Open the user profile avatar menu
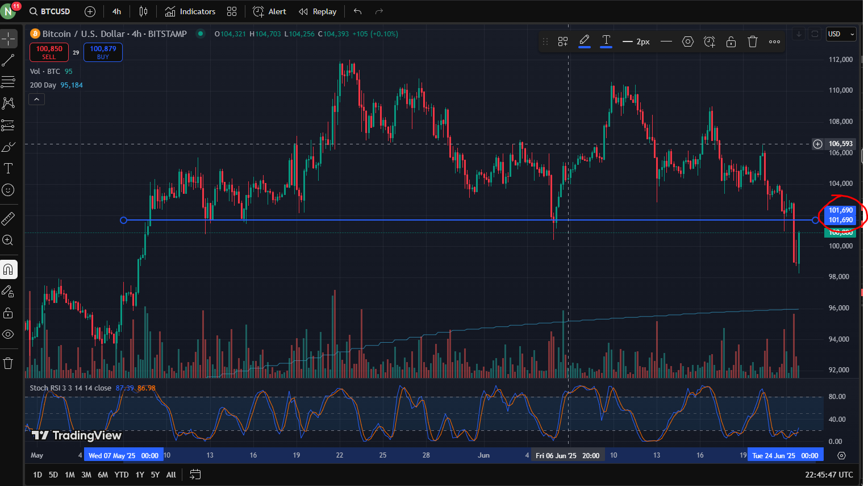Image resolution: width=868 pixels, height=486 pixels. 9,11
